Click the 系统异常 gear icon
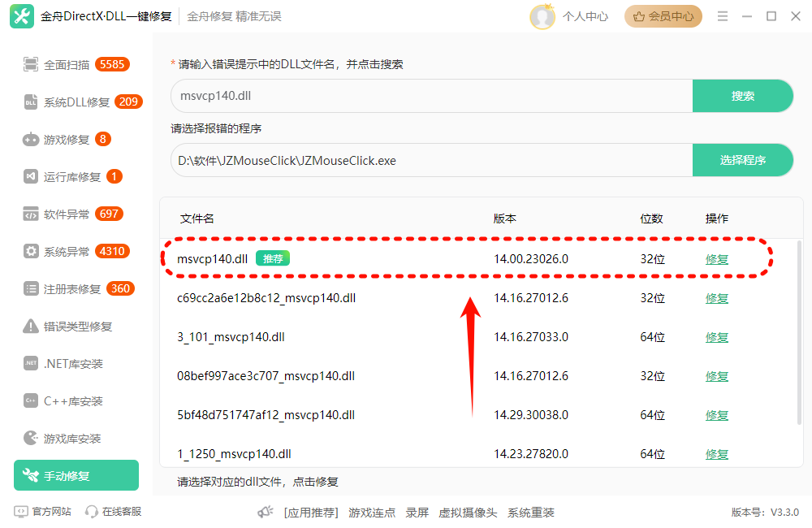Screen dimensions: 812x528 [31, 251]
